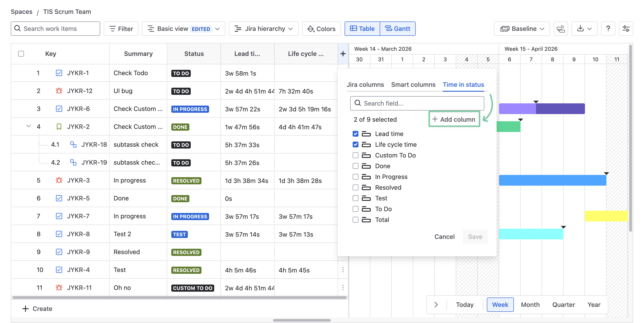This screenshot has height=323, width=644.
Task: Collapse the JYKR-2 row children
Action: (x=28, y=126)
